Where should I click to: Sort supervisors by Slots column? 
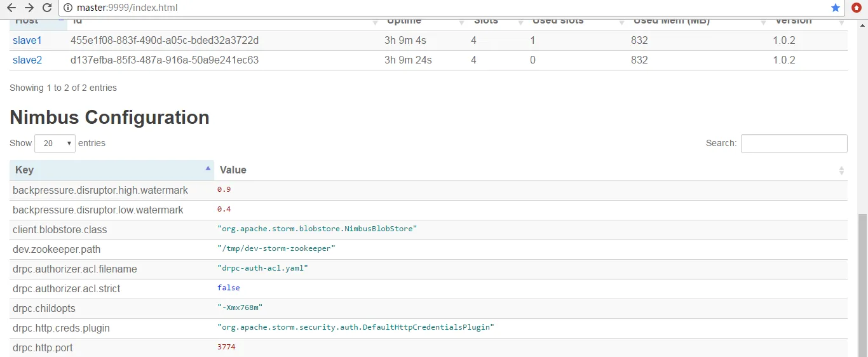[x=498, y=24]
